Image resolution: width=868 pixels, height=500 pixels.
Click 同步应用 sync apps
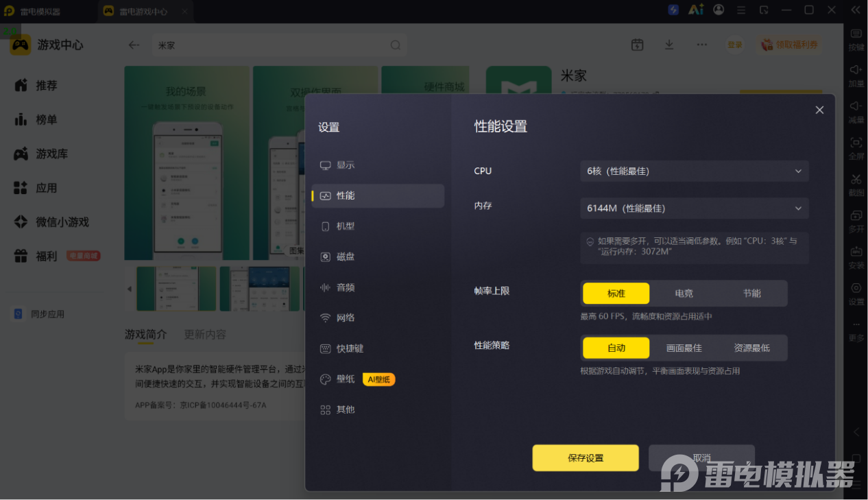coord(40,314)
